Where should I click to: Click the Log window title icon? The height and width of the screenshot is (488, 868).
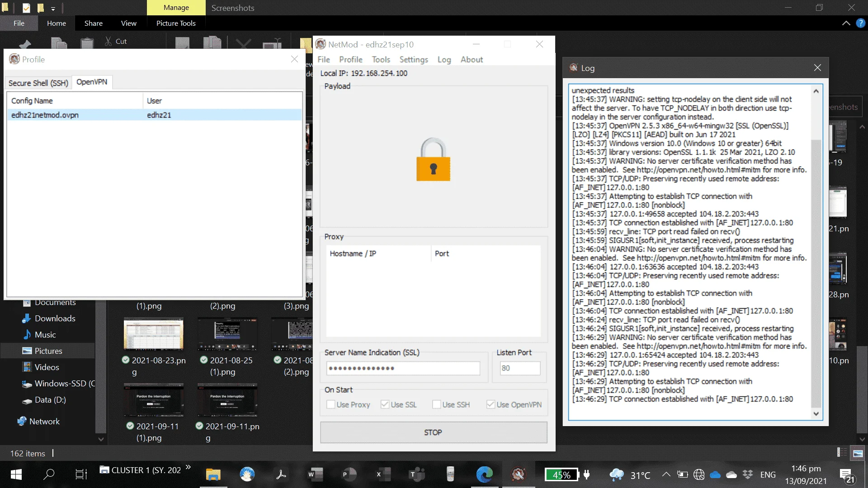click(573, 68)
